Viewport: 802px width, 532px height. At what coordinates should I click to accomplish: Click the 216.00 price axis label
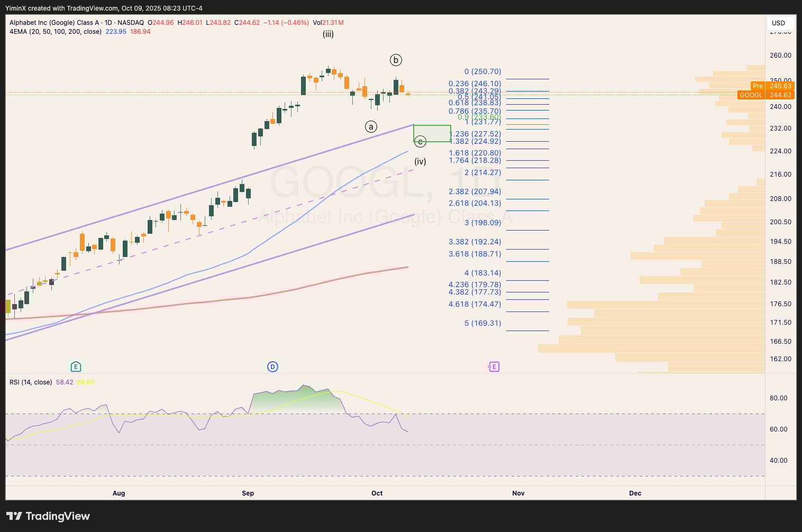click(x=781, y=175)
